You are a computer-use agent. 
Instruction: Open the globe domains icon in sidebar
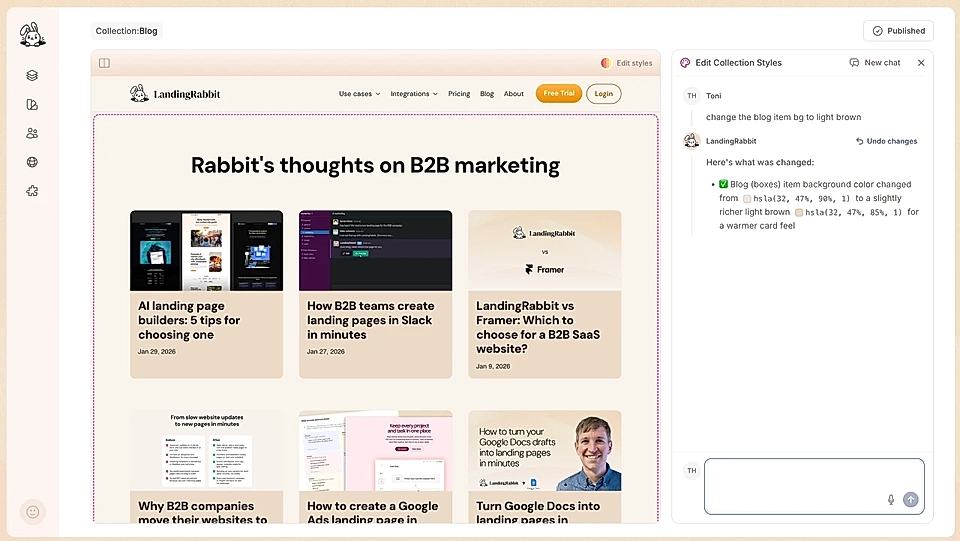tap(32, 162)
